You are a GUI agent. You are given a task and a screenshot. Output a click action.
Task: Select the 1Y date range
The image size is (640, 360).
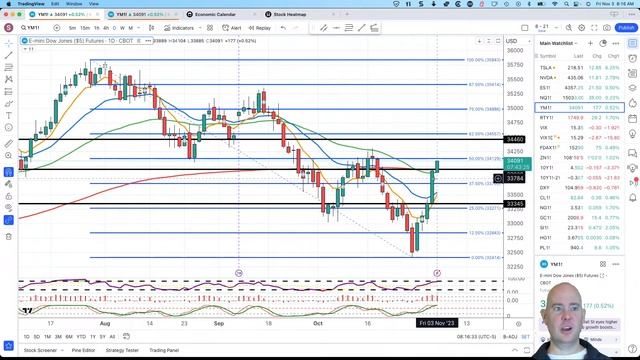93,337
